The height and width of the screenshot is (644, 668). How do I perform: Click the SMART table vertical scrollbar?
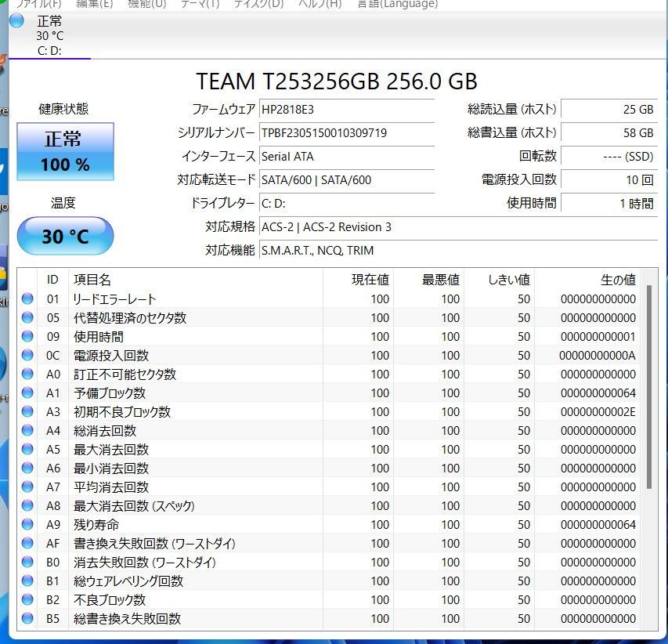point(649,387)
